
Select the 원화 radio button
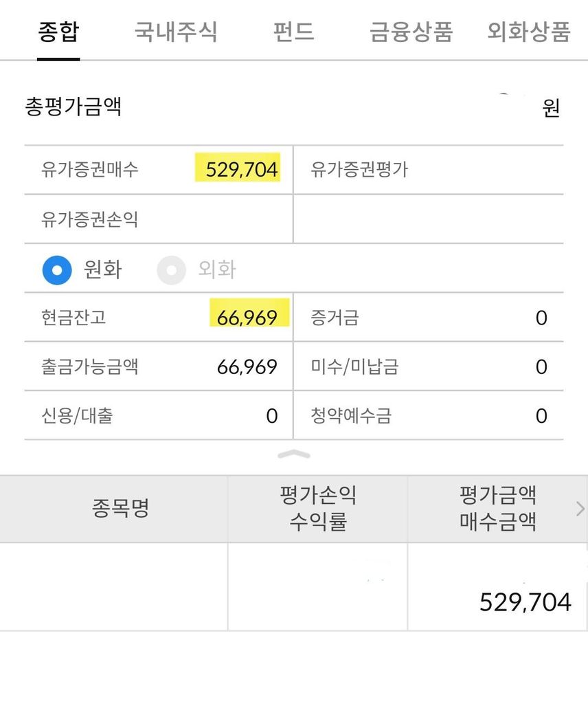point(57,269)
